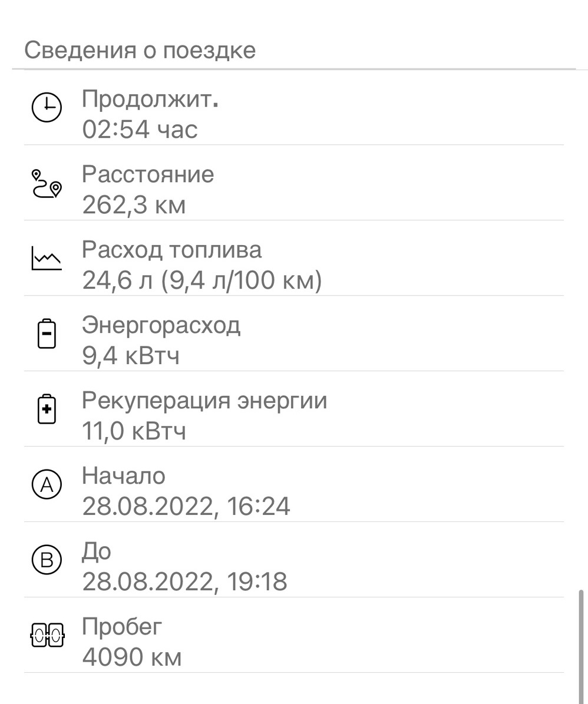Tap the odometer icon next to Пробег

[x=48, y=635]
